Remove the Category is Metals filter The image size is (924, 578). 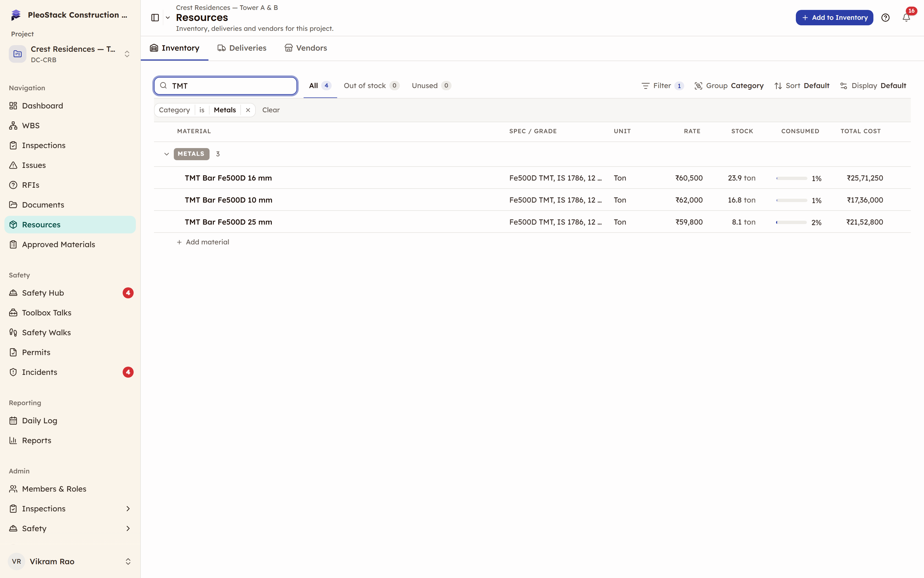[248, 110]
